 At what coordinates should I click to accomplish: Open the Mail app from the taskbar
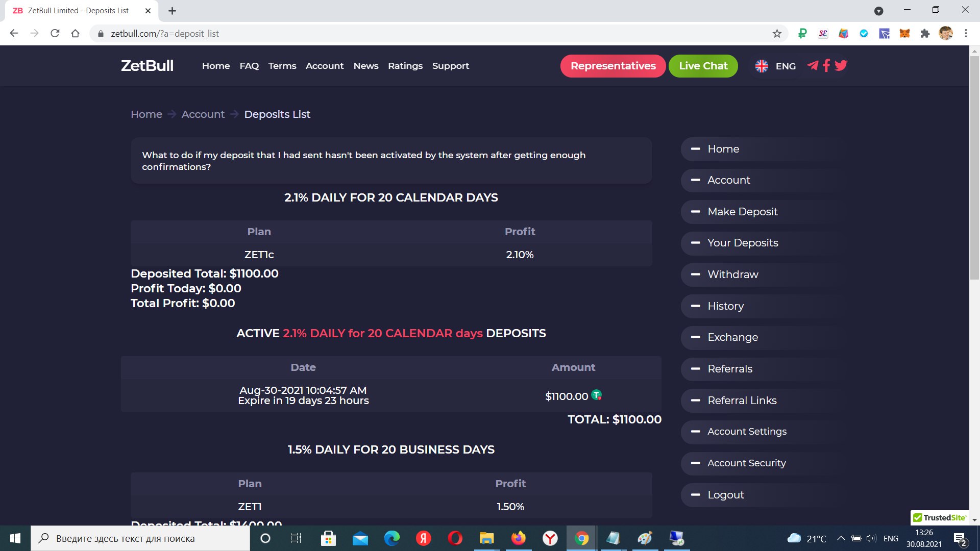(x=360, y=538)
